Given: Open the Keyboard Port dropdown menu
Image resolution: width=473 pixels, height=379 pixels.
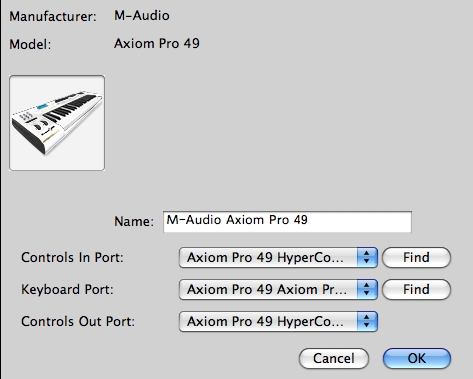Looking at the screenshot, I should click(278, 289).
